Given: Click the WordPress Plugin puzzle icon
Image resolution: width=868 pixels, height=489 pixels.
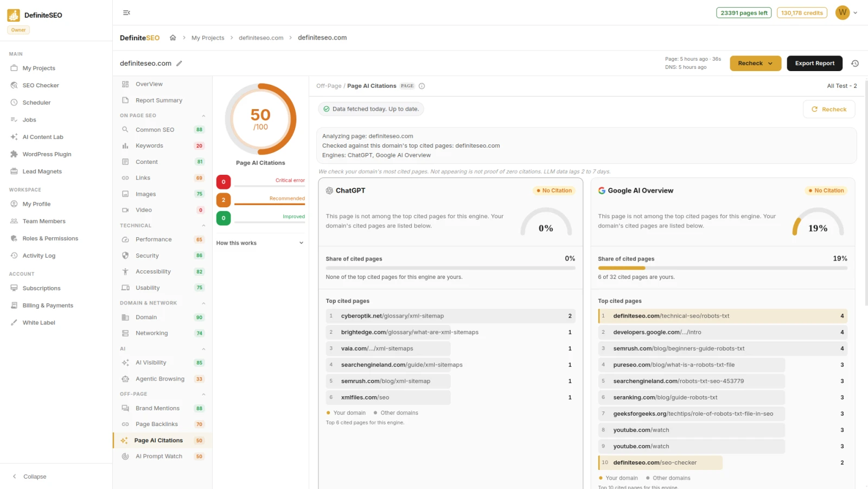Looking at the screenshot, I should tap(14, 154).
